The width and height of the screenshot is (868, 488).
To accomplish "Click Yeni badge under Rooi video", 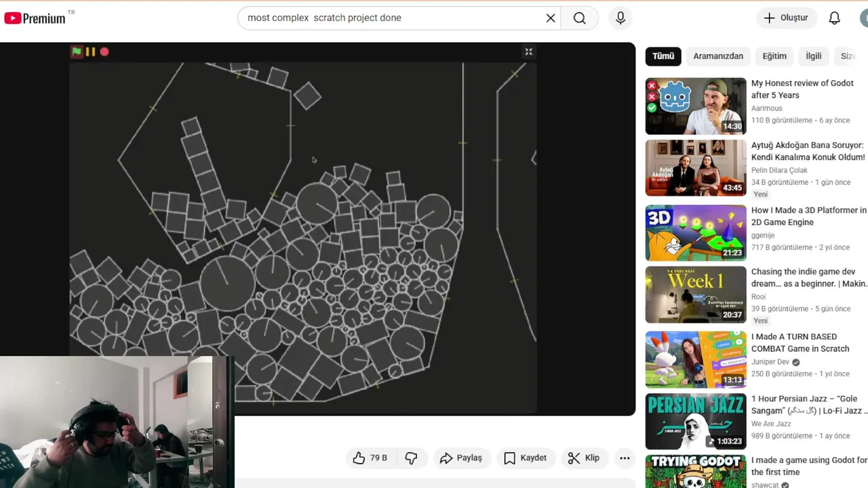I will [761, 321].
